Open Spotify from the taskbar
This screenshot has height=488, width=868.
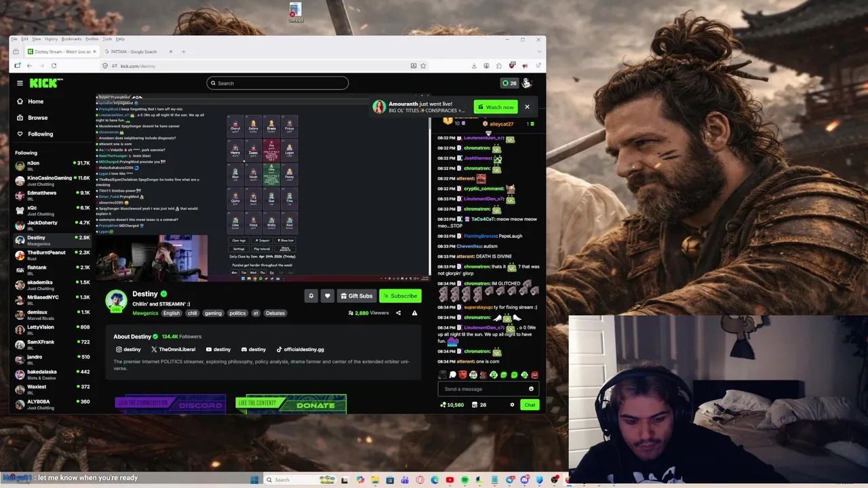[465, 480]
